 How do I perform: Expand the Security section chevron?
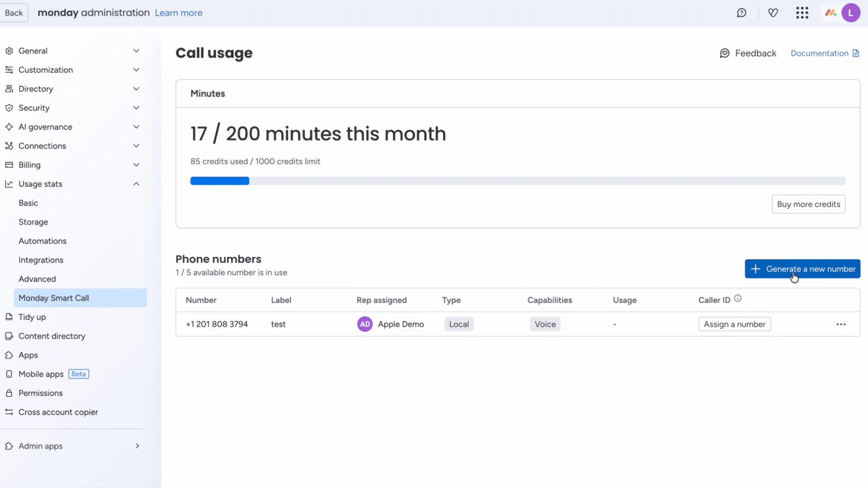pyautogui.click(x=136, y=108)
